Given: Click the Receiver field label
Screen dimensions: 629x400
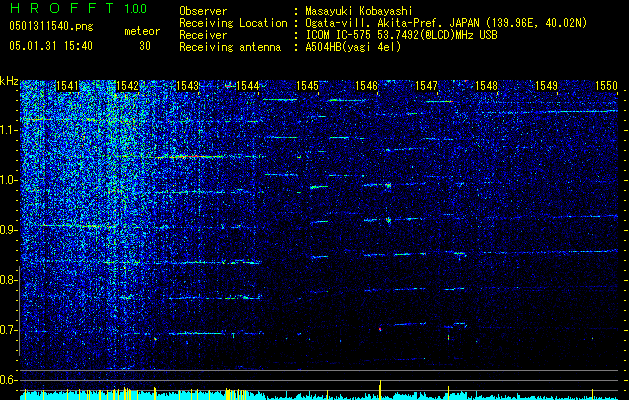Looking at the screenshot, I should (x=203, y=35).
